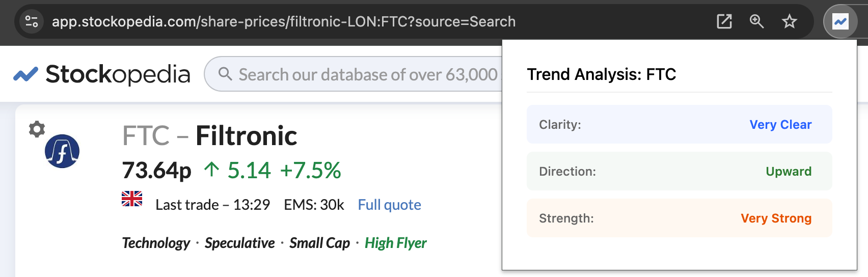Click the Technology sector label

point(156,243)
